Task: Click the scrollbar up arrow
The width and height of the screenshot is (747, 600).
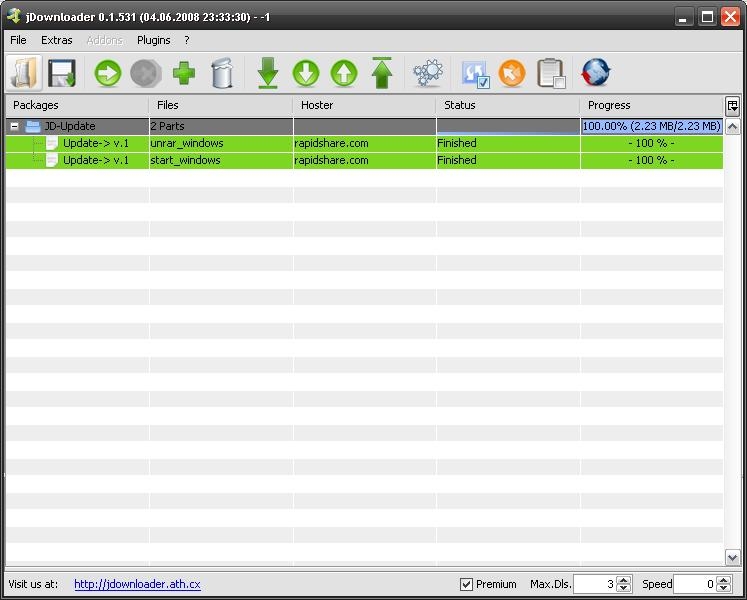Action: pos(732,126)
